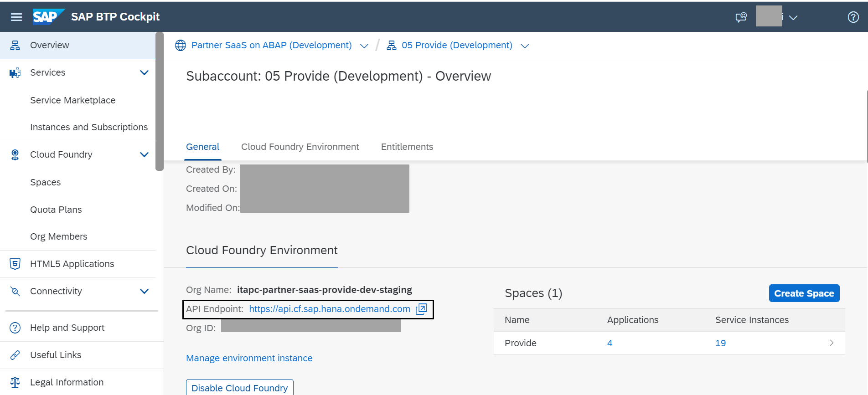Image resolution: width=868 pixels, height=395 pixels.
Task: Click the SAP logo
Action: coord(49,17)
